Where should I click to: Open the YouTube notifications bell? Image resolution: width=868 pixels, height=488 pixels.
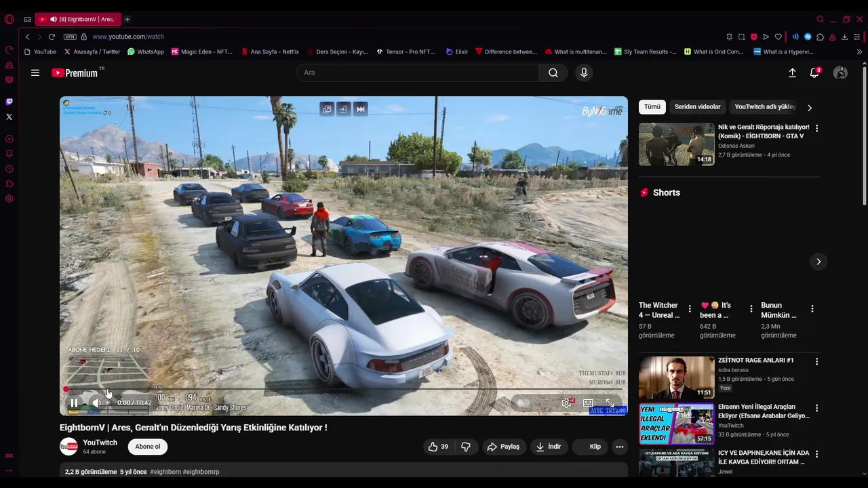tap(814, 73)
